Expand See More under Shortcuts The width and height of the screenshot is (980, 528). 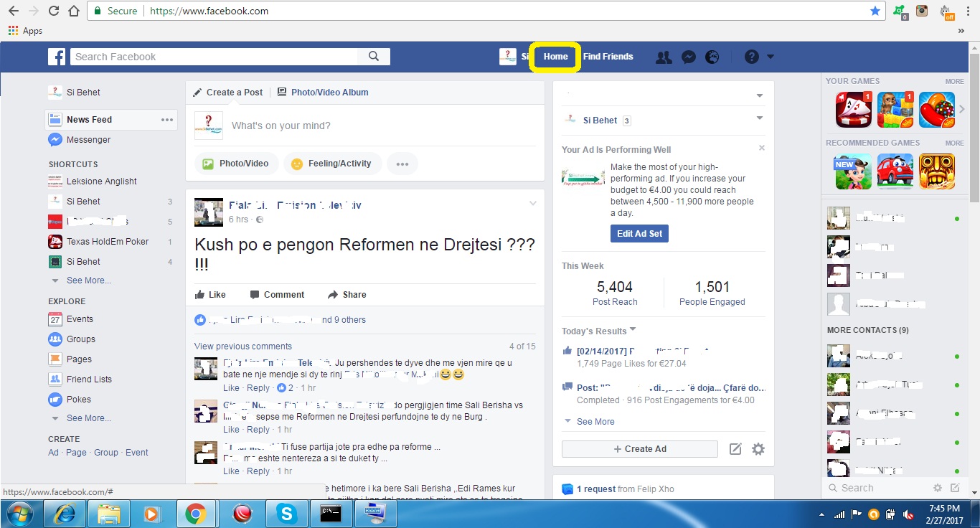[x=89, y=280]
